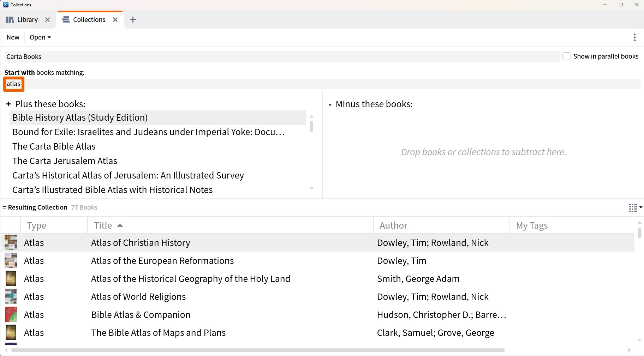Open the Open dropdown menu
644x356 pixels.
point(40,37)
